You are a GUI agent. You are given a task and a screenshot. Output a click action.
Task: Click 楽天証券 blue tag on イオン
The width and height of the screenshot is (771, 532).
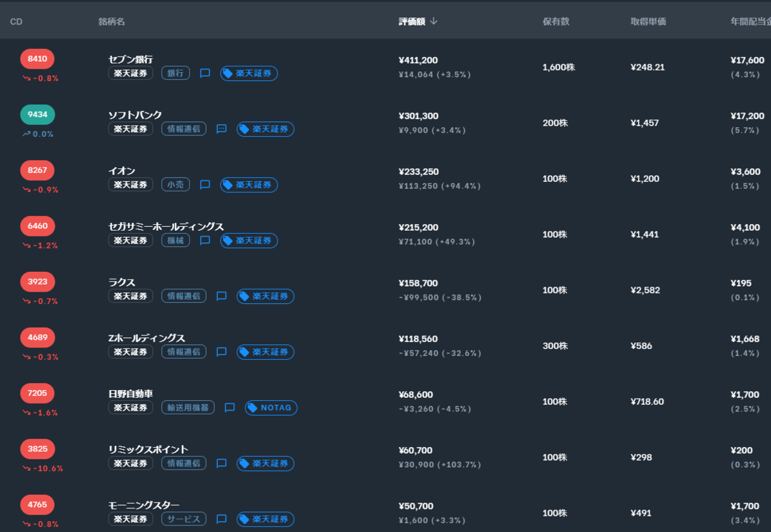click(249, 185)
